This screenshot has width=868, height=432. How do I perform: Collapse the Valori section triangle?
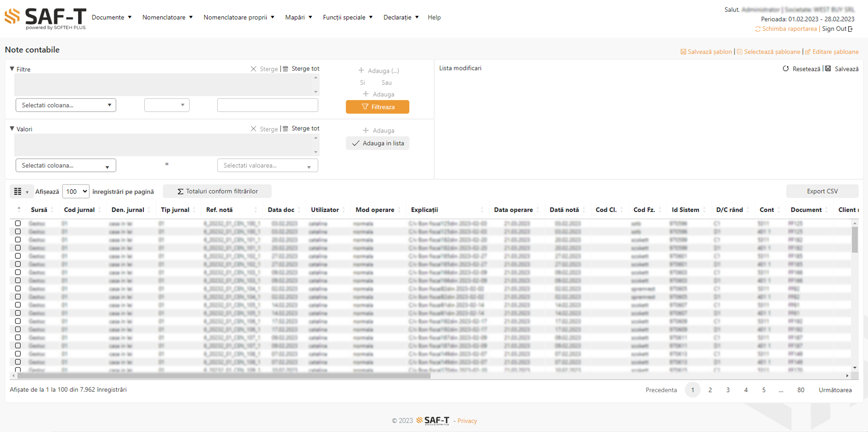click(x=12, y=129)
